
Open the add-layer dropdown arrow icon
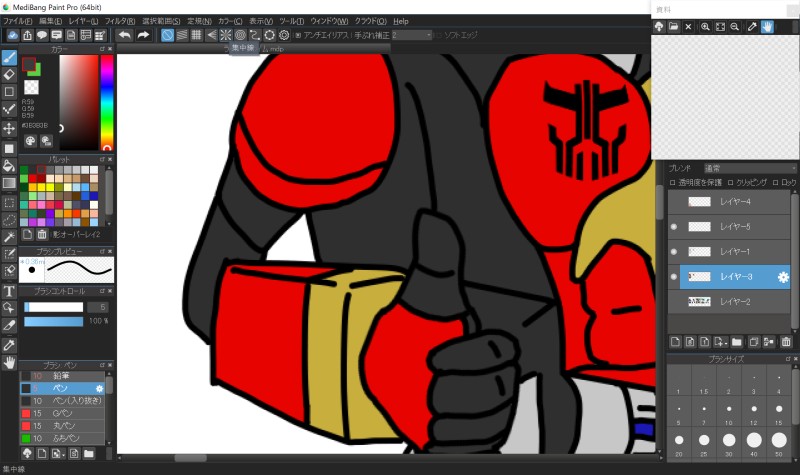click(x=721, y=342)
